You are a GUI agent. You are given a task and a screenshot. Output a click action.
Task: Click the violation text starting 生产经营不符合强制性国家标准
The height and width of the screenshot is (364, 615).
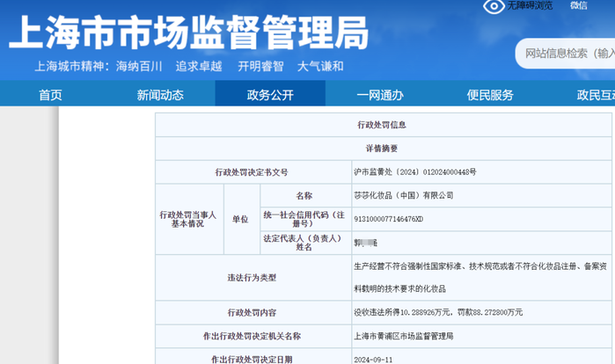pyautogui.click(x=480, y=278)
